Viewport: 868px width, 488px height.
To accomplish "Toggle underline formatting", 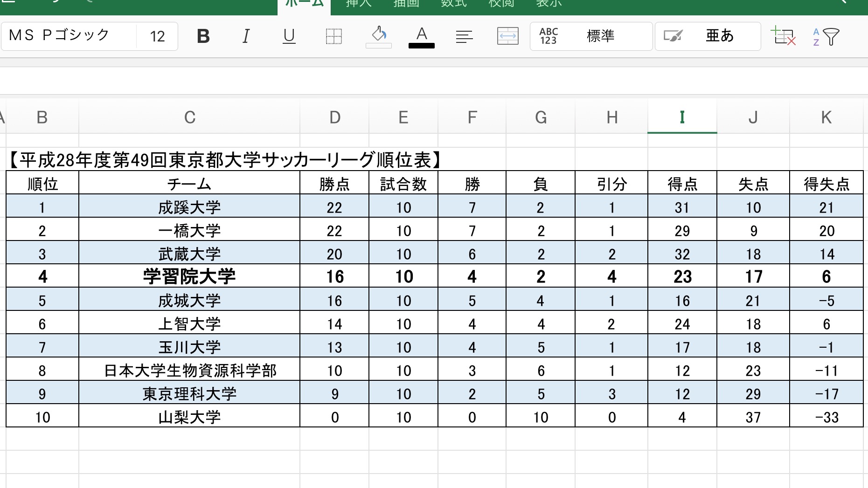I will point(289,36).
